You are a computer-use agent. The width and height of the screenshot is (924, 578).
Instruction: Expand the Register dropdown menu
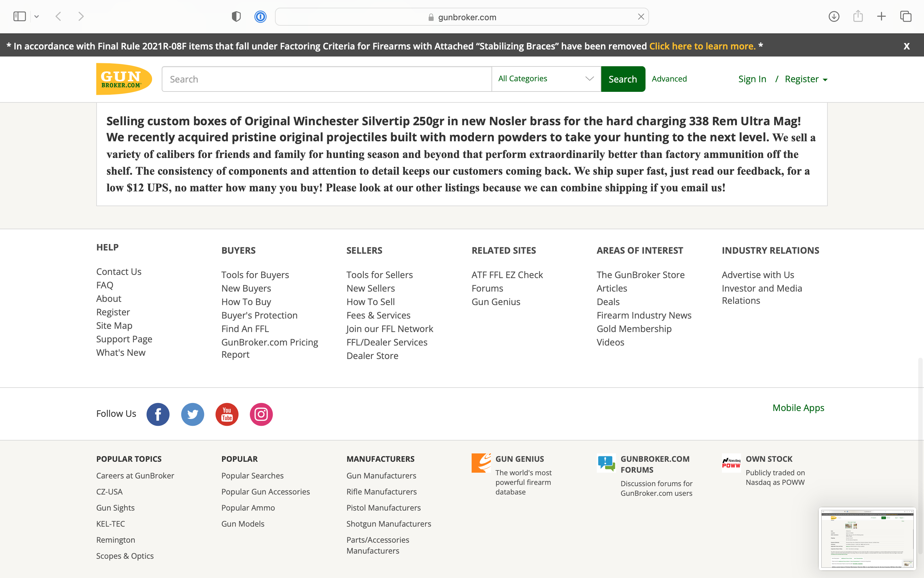point(806,79)
